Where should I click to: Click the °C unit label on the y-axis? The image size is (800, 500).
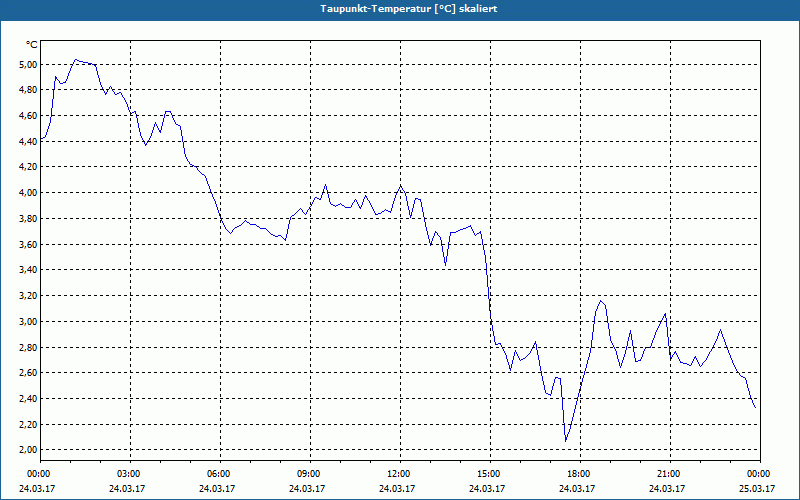pyautogui.click(x=31, y=45)
